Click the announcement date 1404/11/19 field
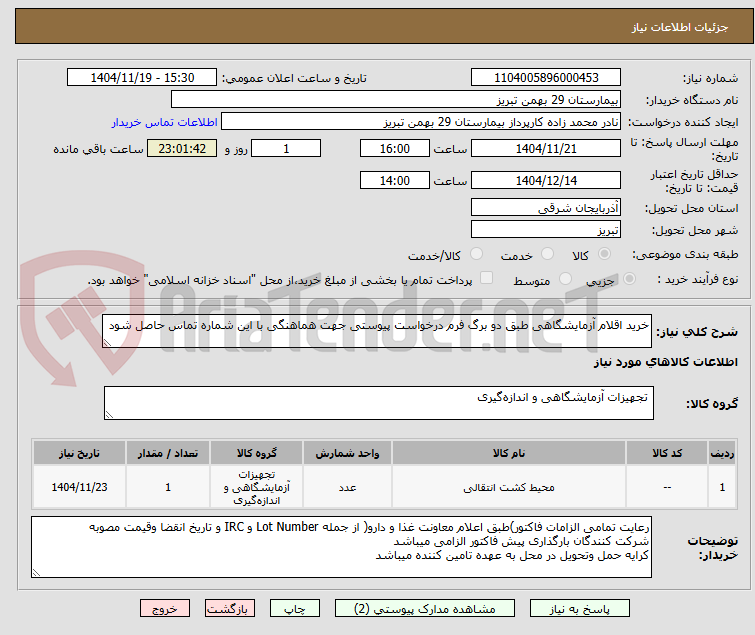The height and width of the screenshot is (635, 755). [x=142, y=78]
